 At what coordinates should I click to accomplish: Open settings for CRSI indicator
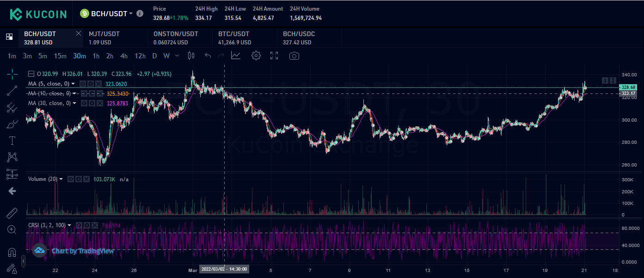coord(87,225)
